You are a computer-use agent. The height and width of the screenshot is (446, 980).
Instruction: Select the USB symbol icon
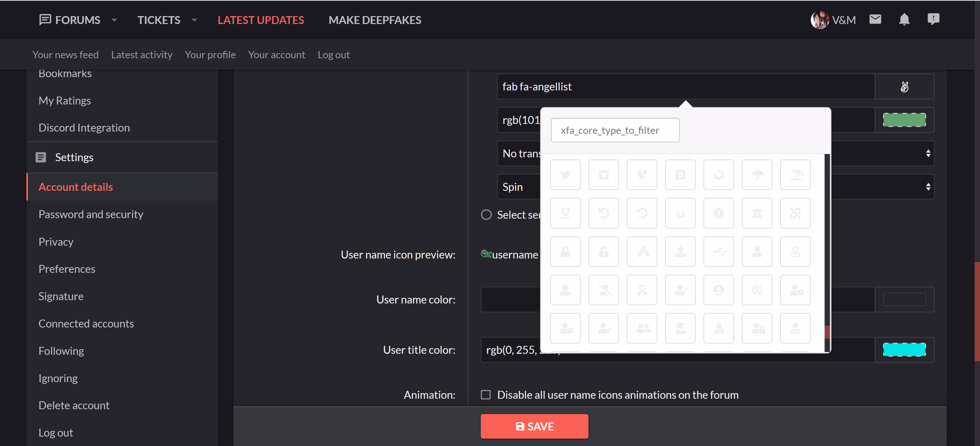(718, 251)
